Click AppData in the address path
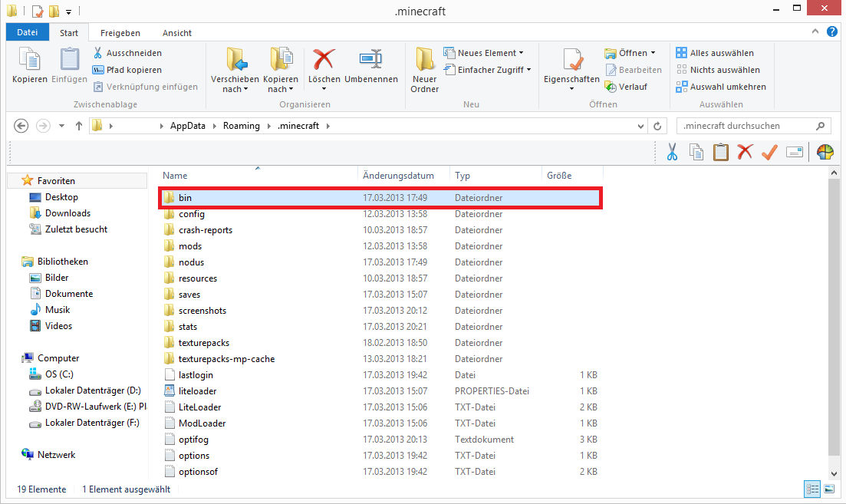Screen dimensions: 846x504 (x=188, y=126)
